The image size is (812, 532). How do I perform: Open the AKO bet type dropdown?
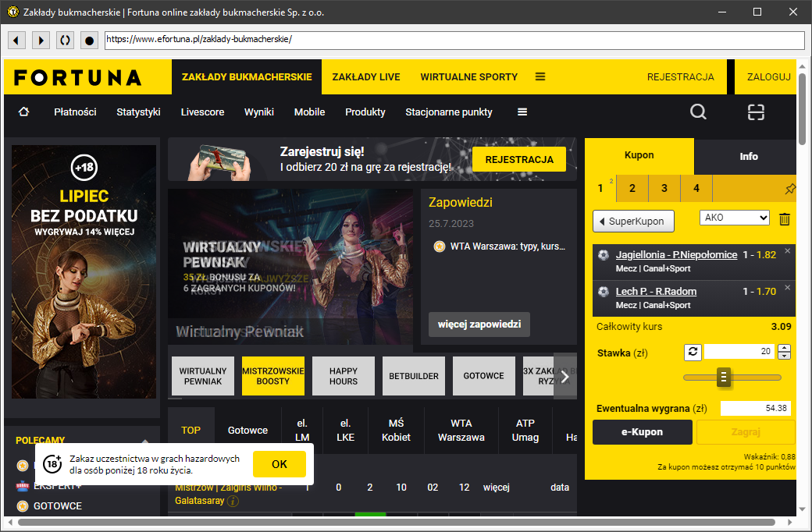(x=734, y=218)
